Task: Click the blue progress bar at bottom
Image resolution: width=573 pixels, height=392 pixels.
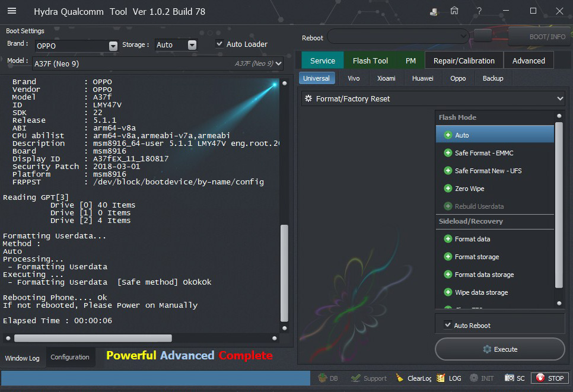Action: [x=155, y=378]
